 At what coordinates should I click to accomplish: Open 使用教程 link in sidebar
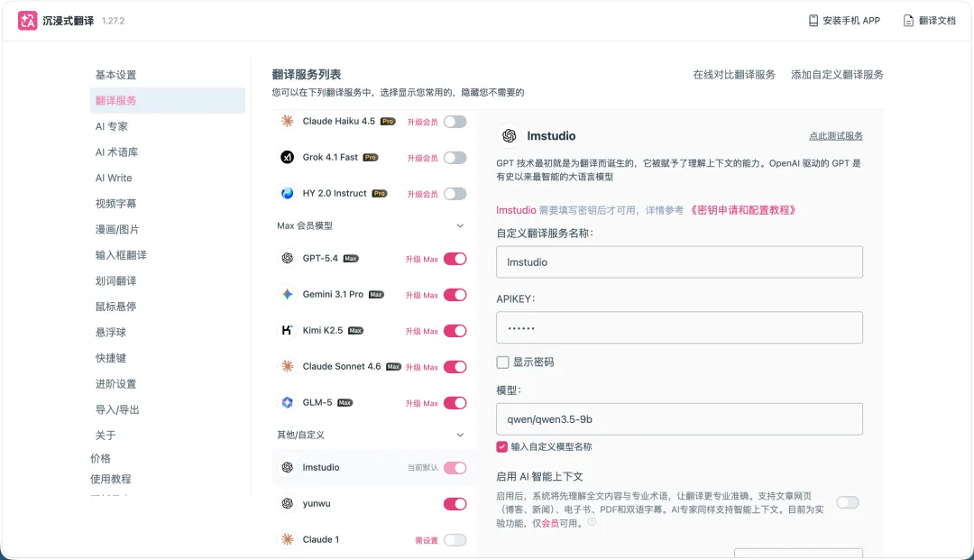coord(111,479)
